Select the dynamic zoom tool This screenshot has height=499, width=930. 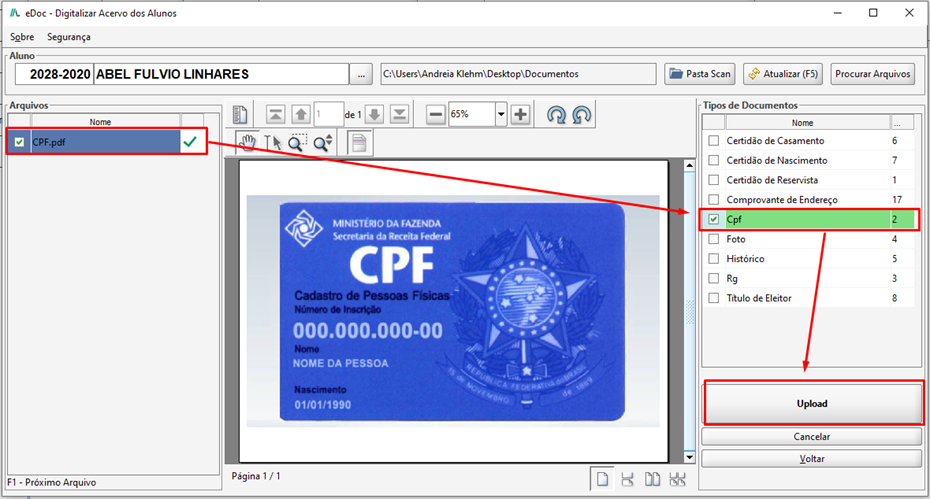tap(323, 143)
